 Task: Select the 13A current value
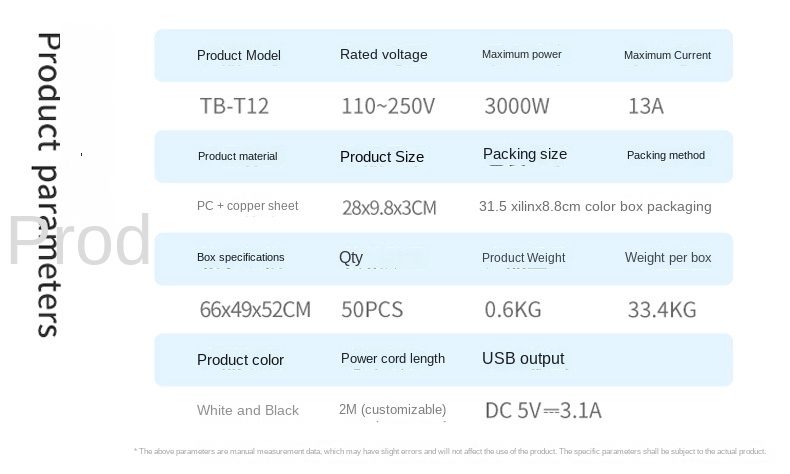(x=645, y=106)
